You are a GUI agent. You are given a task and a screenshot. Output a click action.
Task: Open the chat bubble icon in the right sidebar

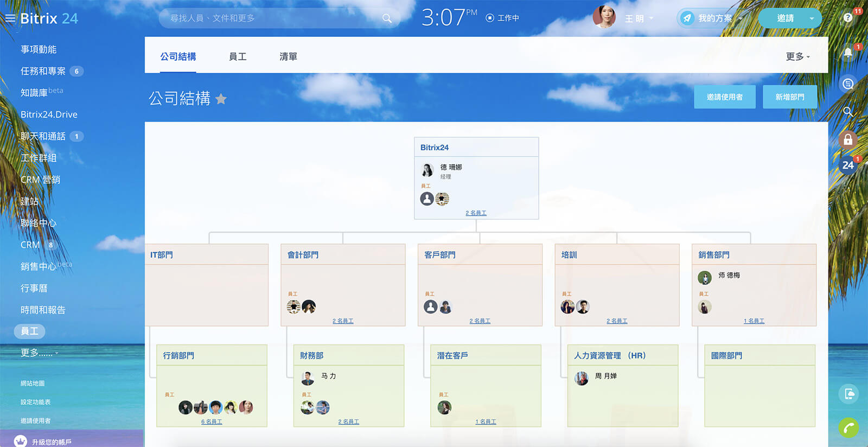pos(848,84)
